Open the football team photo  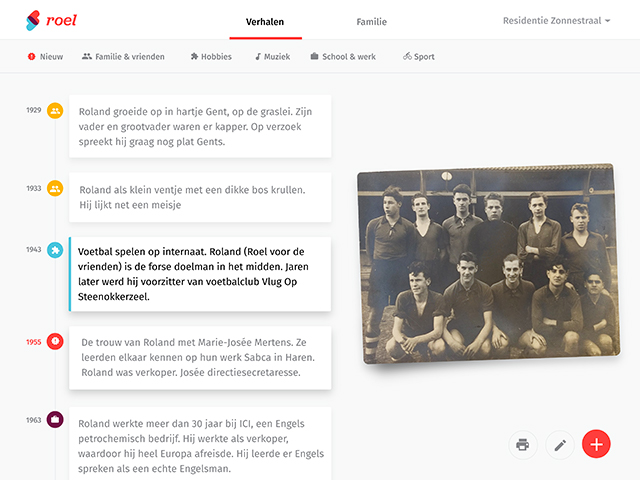[489, 264]
